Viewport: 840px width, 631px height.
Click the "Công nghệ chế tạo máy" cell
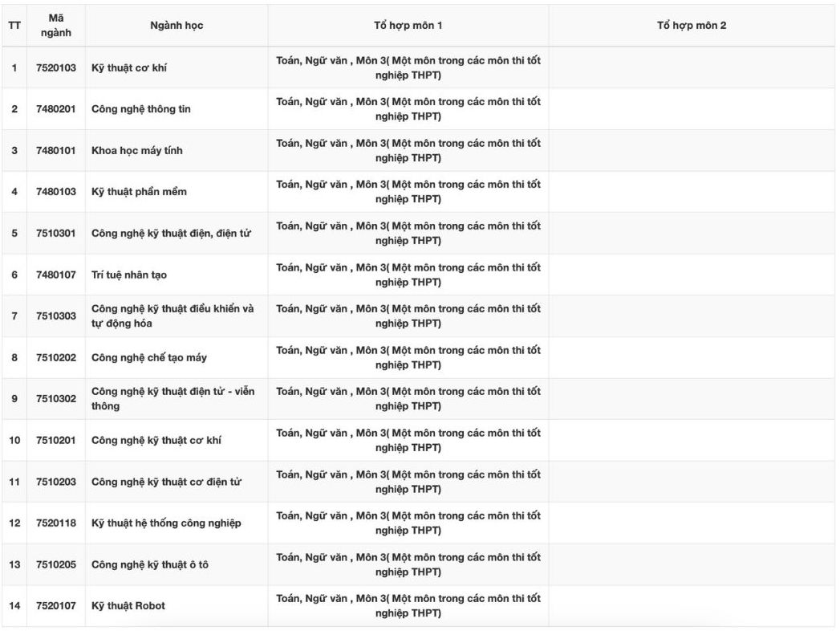(x=149, y=358)
